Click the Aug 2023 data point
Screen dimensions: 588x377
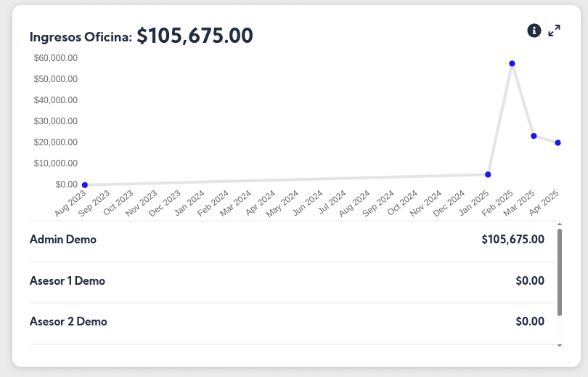[85, 185]
